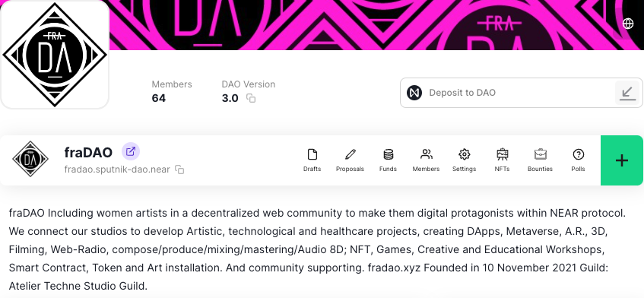View the Members page icon

427,154
